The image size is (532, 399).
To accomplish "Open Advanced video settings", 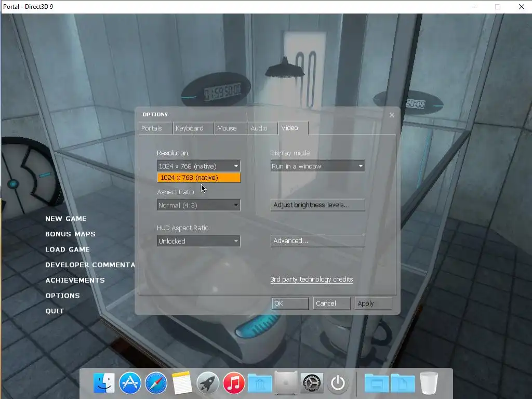I will click(x=317, y=241).
